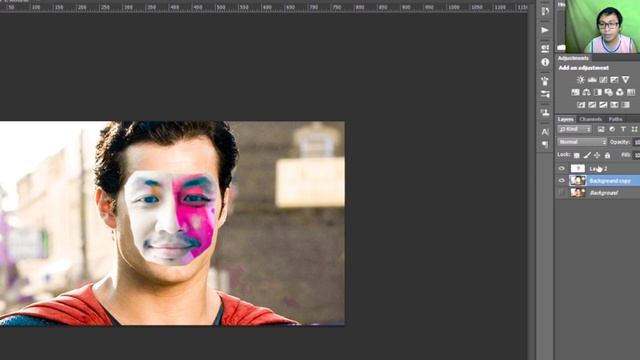Screen dimensions: 640x360
Task: Switch to the Channels tab
Action: click(x=591, y=119)
